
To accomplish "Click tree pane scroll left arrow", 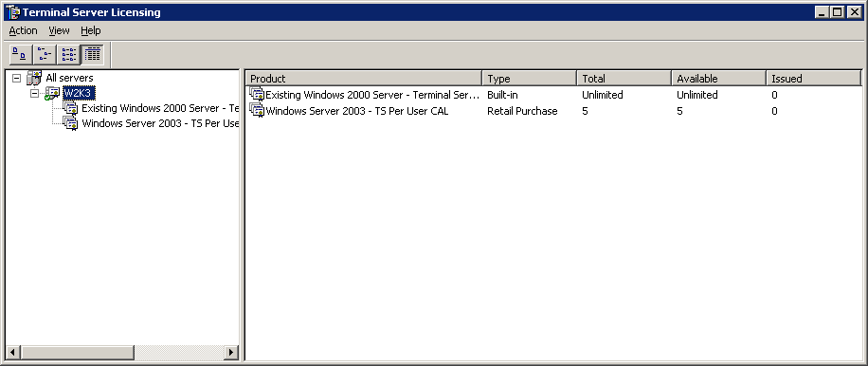I will [x=12, y=352].
